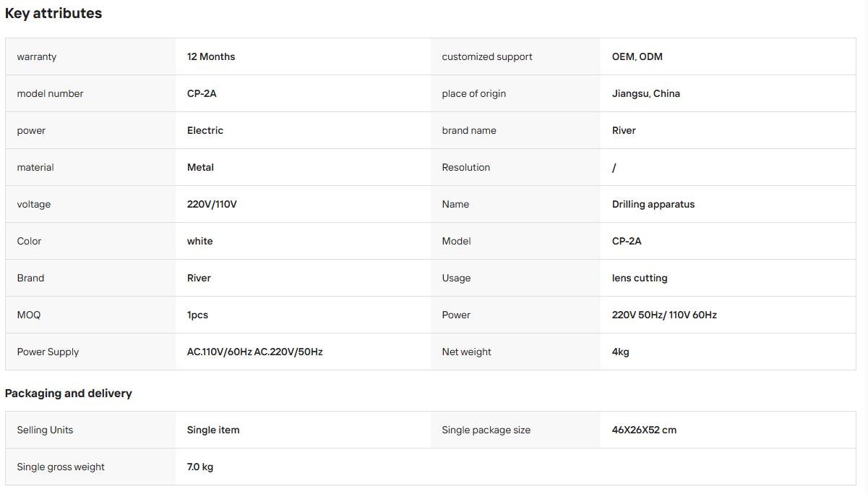Select the Electric power value
Screen dimensions: 868x497
205,130
